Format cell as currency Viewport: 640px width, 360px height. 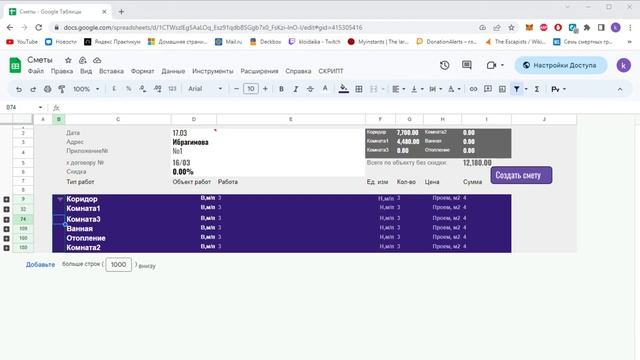click(x=114, y=89)
